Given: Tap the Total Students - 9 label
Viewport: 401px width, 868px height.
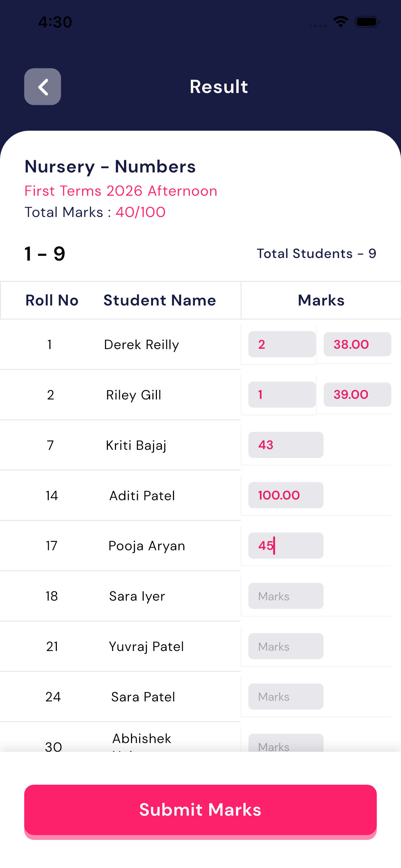Looking at the screenshot, I should 316,253.
